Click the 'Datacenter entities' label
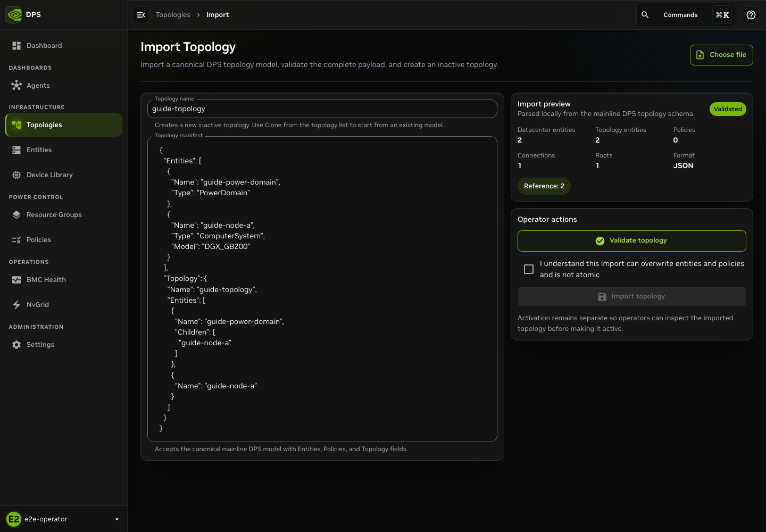This screenshot has width=766, height=532. [546, 130]
